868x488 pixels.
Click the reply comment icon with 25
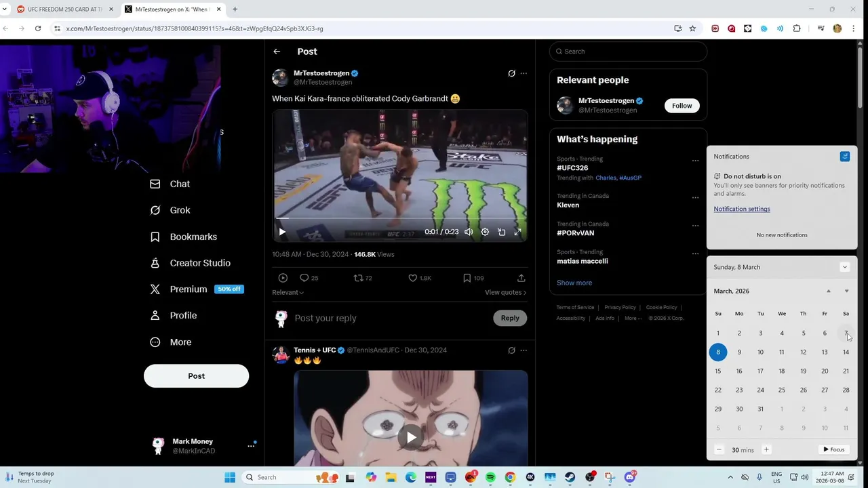tap(304, 278)
